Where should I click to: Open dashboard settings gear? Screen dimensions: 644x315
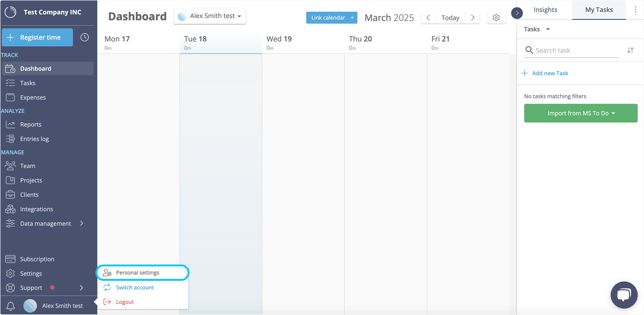(496, 17)
